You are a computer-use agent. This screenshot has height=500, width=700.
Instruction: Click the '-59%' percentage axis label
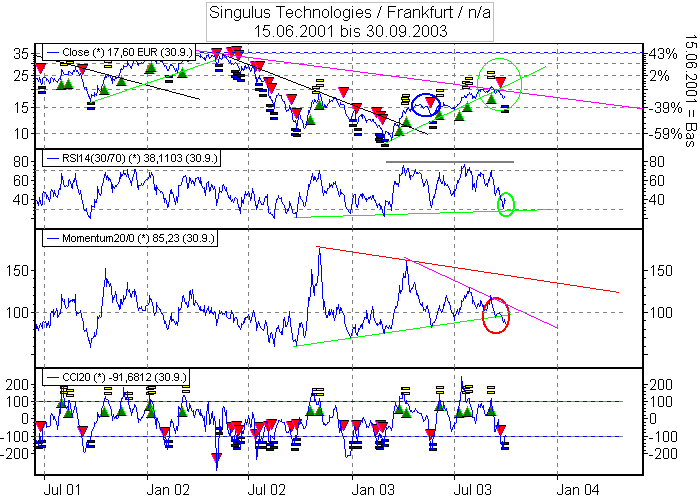[664, 133]
